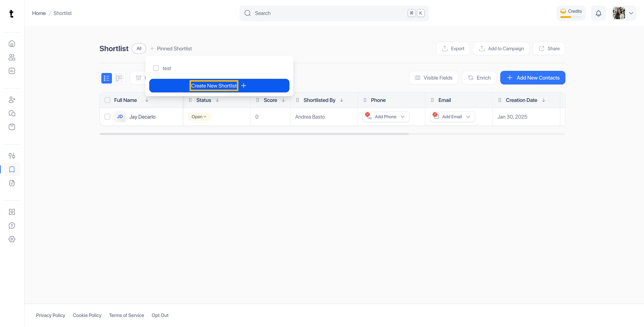
Task: Open the settings gear sidebar icon
Action: click(12, 239)
